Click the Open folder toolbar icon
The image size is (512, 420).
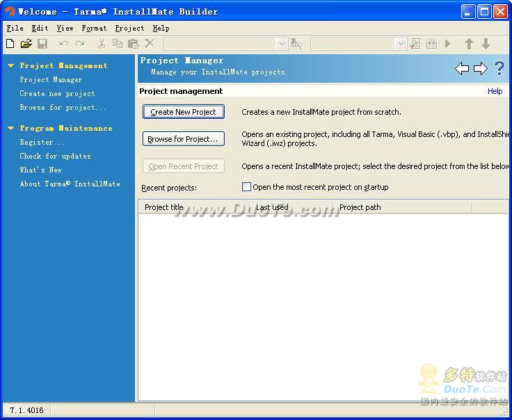[26, 44]
